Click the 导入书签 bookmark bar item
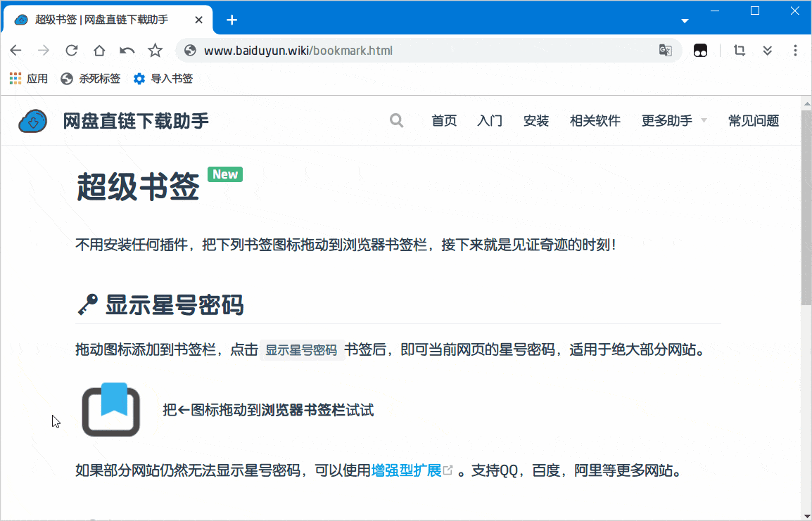 (163, 79)
